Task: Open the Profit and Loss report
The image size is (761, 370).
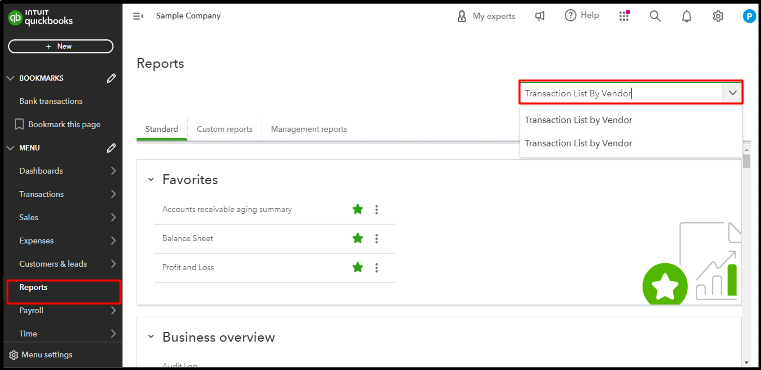Action: pyautogui.click(x=188, y=268)
